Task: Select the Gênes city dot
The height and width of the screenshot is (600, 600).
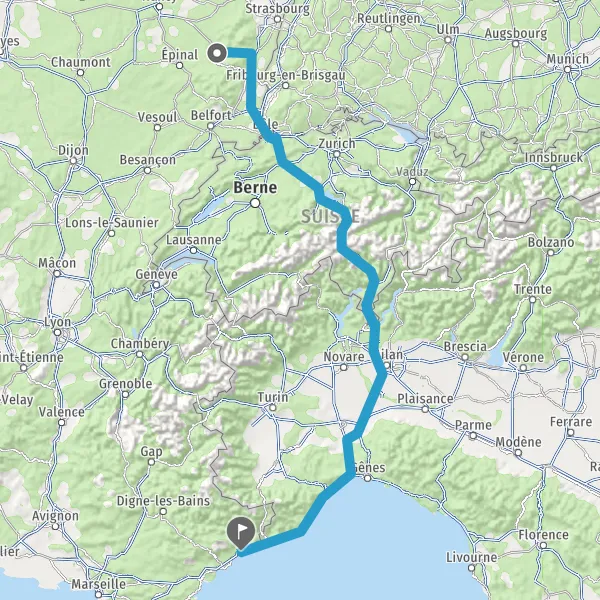Action: click(367, 478)
